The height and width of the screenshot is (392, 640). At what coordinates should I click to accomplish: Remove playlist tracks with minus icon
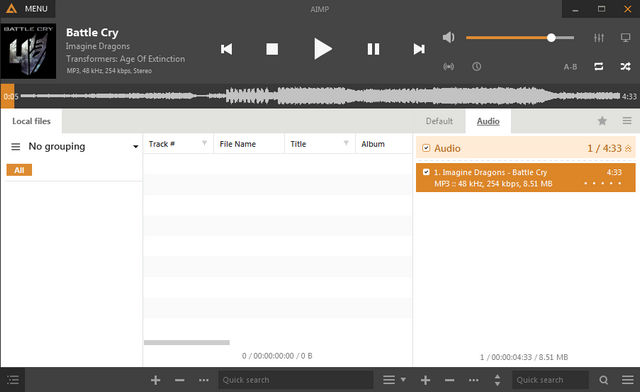[x=449, y=380]
